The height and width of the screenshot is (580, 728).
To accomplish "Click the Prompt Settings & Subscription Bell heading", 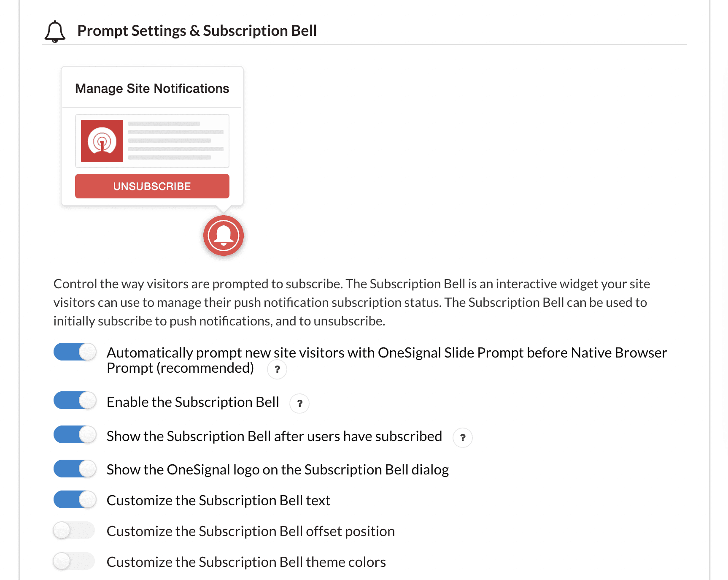I will 197,31.
